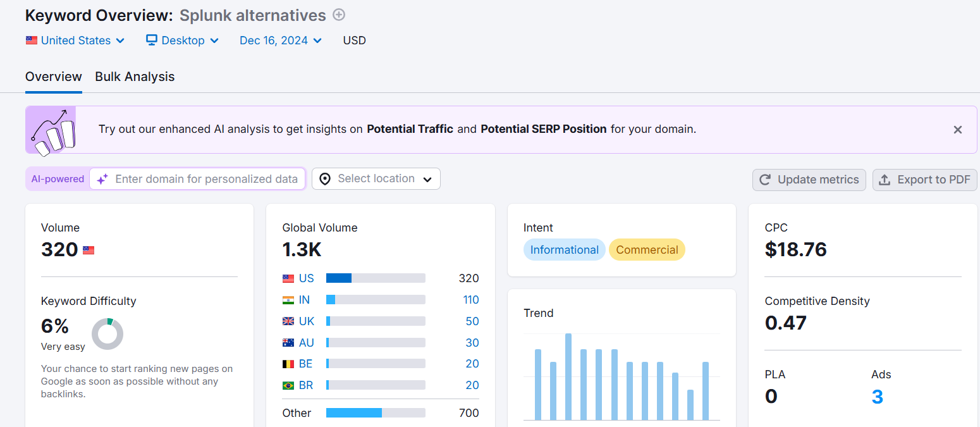Click the UK volume value 50
Viewport: 980px width, 427px height.
pos(472,321)
